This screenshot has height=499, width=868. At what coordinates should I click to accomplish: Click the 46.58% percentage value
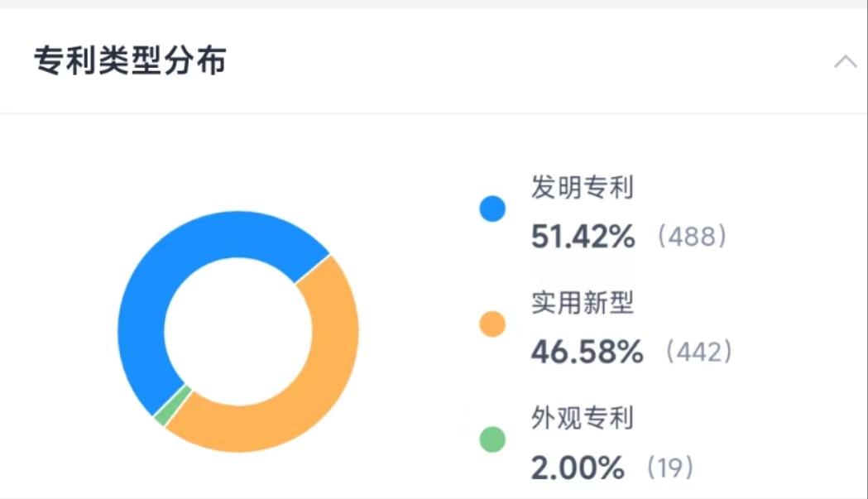point(587,353)
